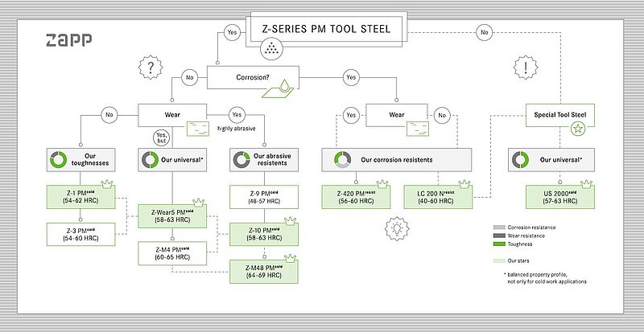The height and width of the screenshot is (332, 644).
Task: Select the US 2000 (57-63 HRC) box
Action: [x=560, y=197]
